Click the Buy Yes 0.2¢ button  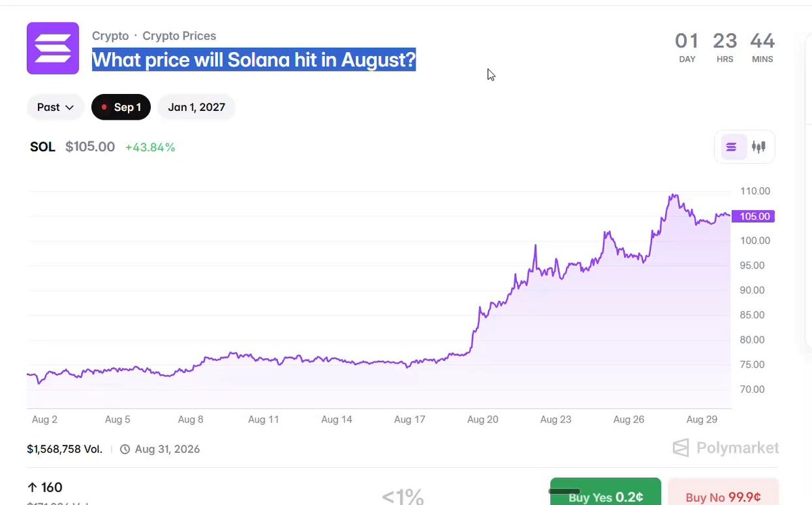605,495
